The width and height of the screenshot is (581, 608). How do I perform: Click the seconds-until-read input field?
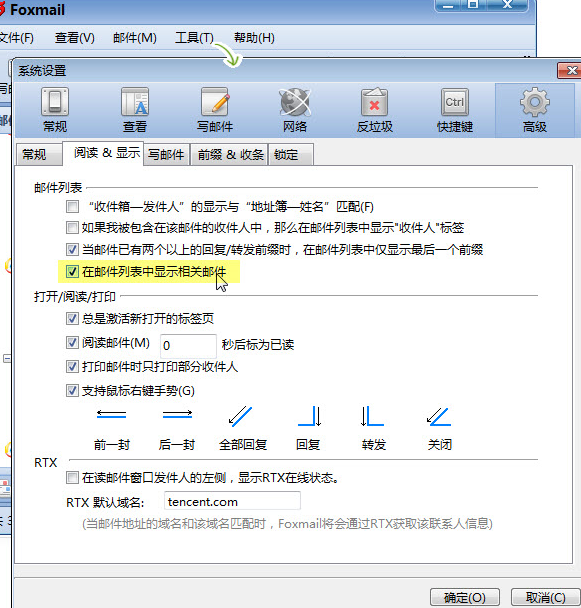point(188,345)
